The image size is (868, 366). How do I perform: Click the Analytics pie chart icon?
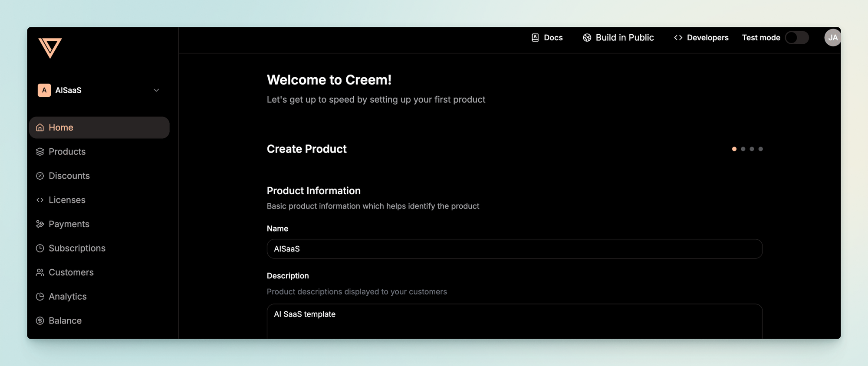pyautogui.click(x=40, y=297)
